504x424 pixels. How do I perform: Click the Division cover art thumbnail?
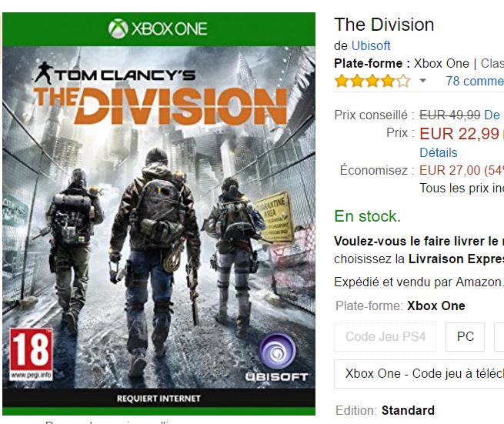[x=159, y=214]
